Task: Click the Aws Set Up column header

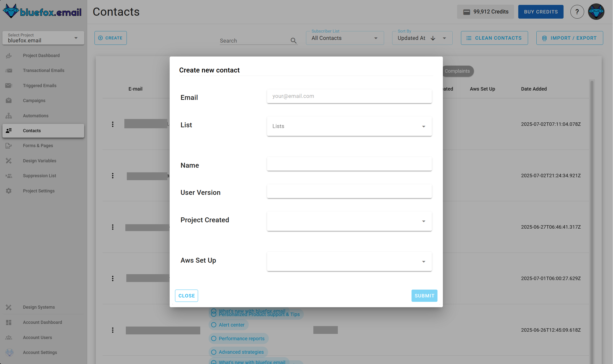Action: [483, 89]
